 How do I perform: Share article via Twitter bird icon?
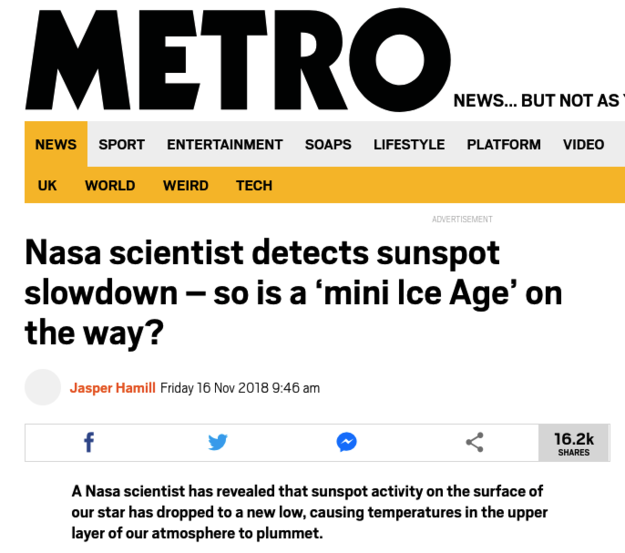click(218, 442)
